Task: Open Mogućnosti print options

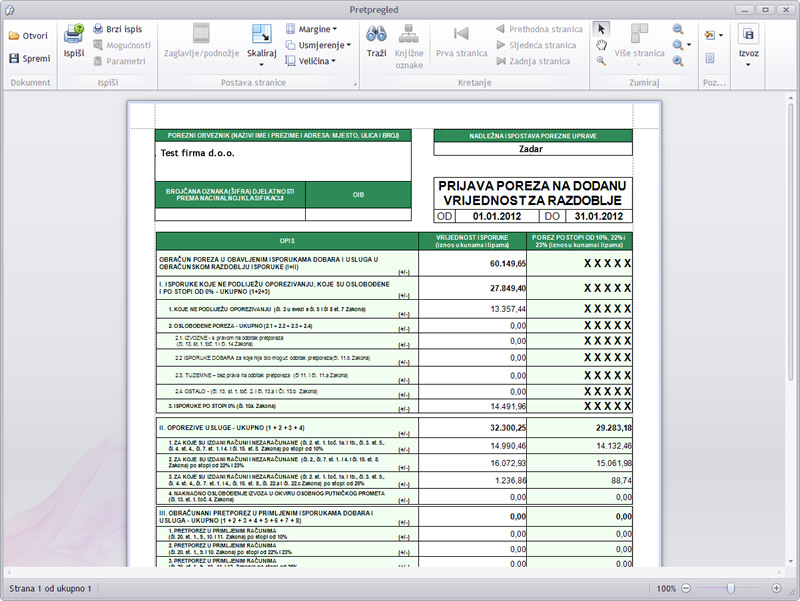Action: [x=122, y=45]
